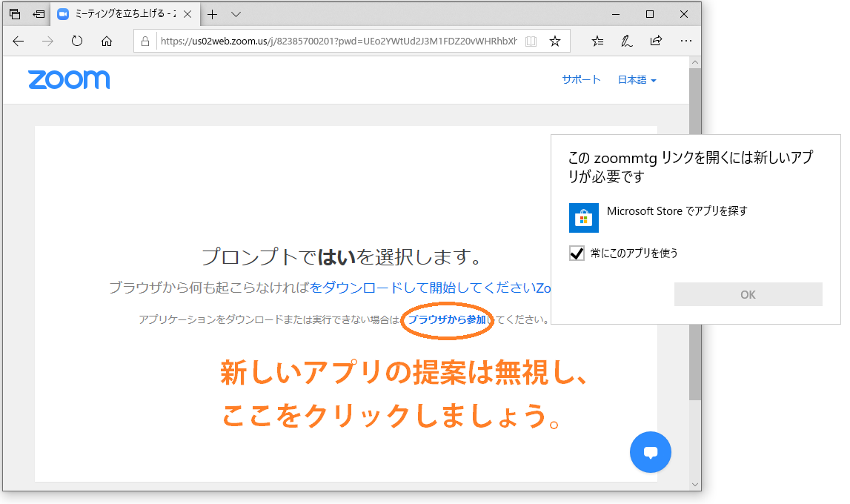Add this page to favorites star
Image resolution: width=850 pixels, height=504 pixels.
click(555, 42)
